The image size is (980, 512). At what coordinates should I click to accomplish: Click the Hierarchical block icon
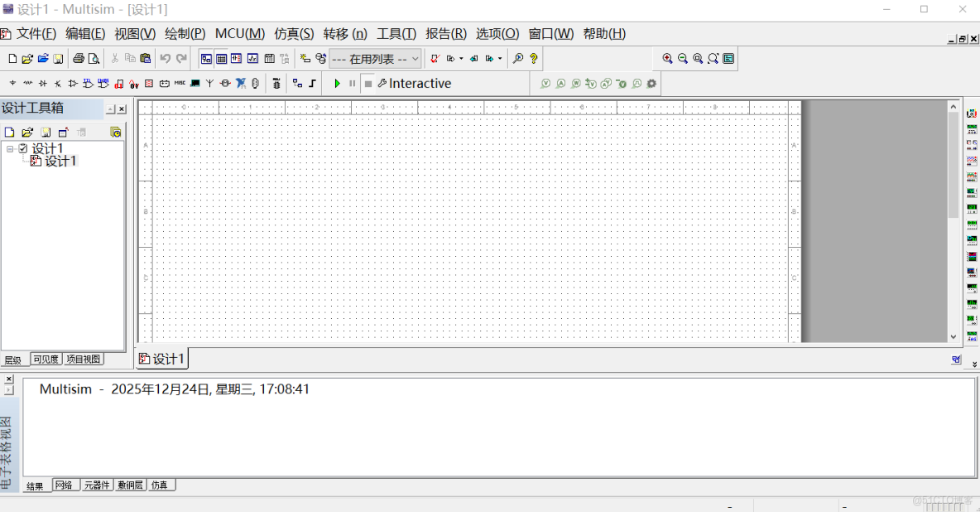click(x=297, y=83)
